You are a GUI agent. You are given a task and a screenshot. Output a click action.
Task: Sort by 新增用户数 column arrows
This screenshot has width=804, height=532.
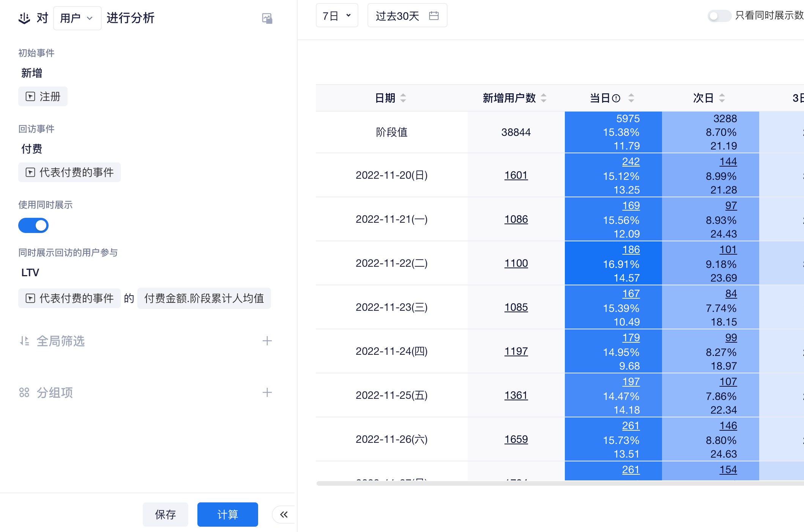[544, 98]
